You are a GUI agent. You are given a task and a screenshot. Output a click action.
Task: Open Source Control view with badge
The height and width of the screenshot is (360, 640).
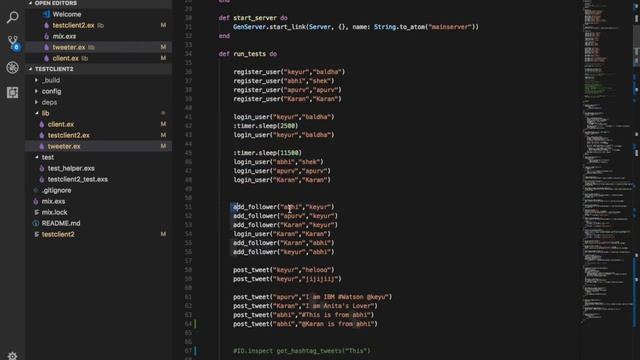(x=13, y=42)
